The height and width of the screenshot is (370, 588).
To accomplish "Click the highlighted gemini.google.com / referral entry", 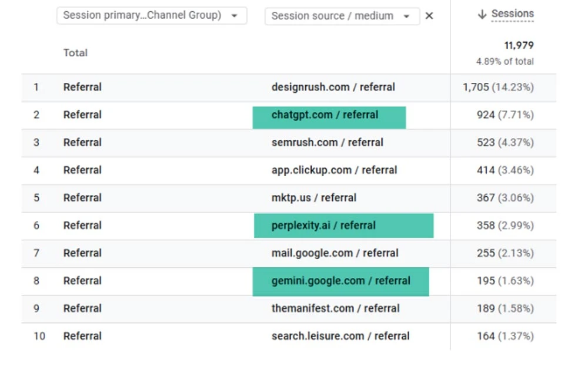I will (x=340, y=281).
